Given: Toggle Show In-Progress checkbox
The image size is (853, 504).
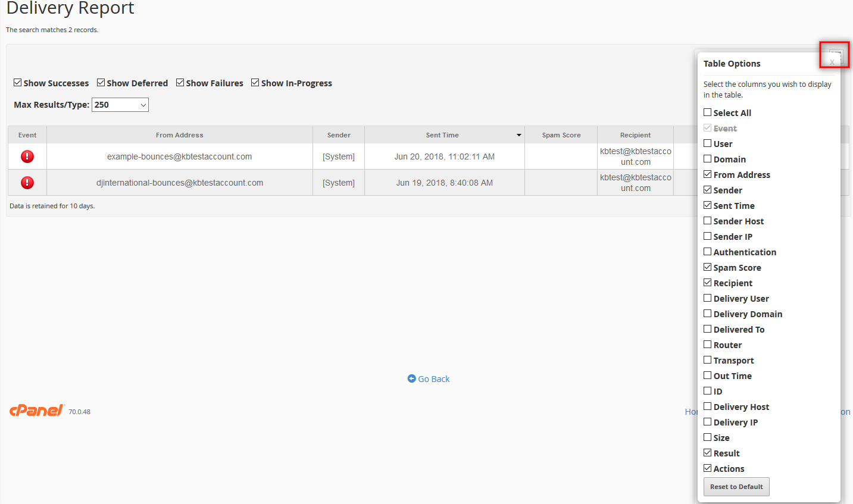Looking at the screenshot, I should click(255, 83).
